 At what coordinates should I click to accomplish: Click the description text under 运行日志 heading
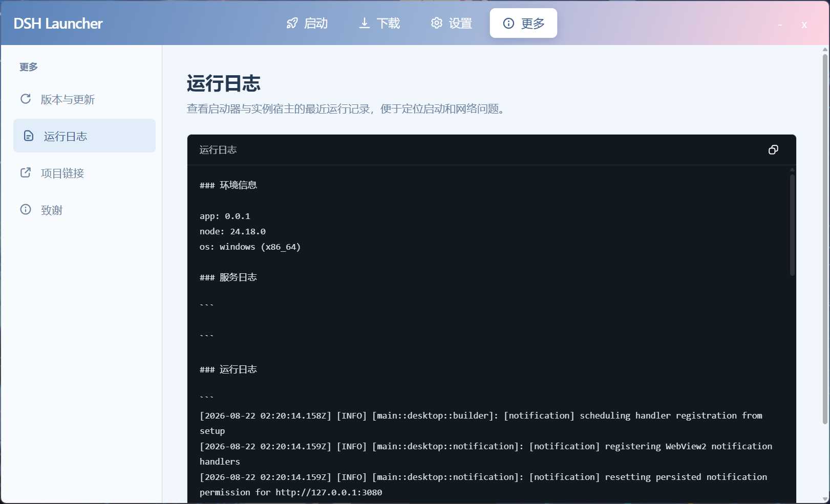[x=347, y=109]
